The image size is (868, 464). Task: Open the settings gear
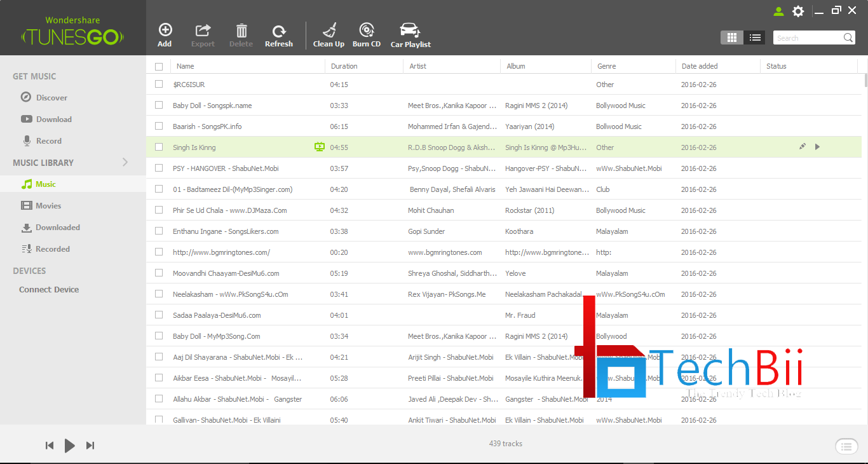798,11
